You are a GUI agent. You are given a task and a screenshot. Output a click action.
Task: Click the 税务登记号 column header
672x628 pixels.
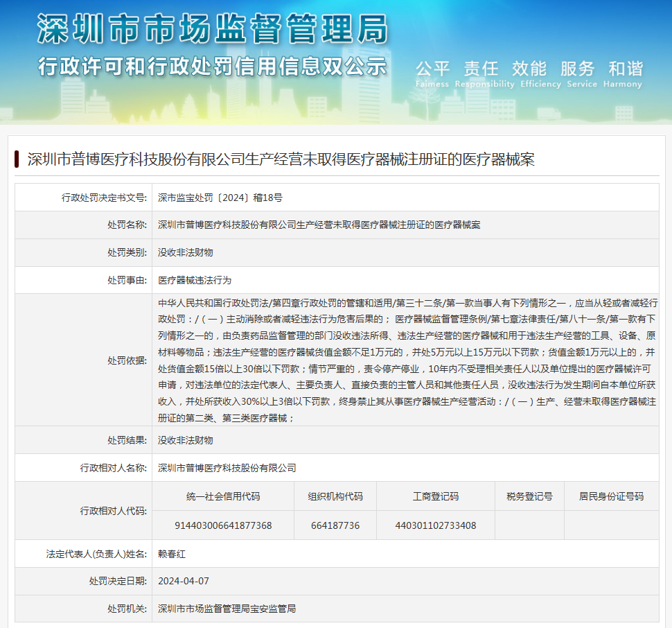click(530, 496)
